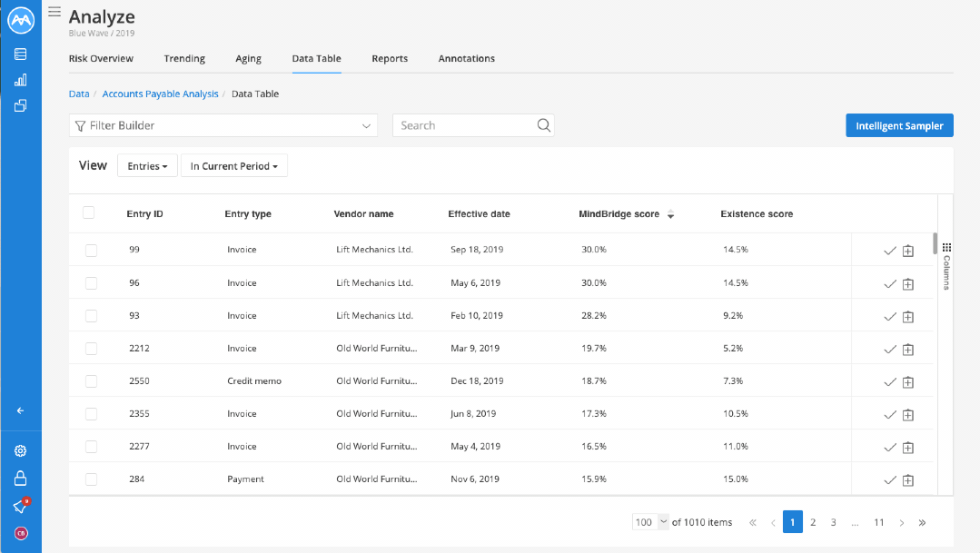Click the table's vertical scrollbar

(935, 243)
